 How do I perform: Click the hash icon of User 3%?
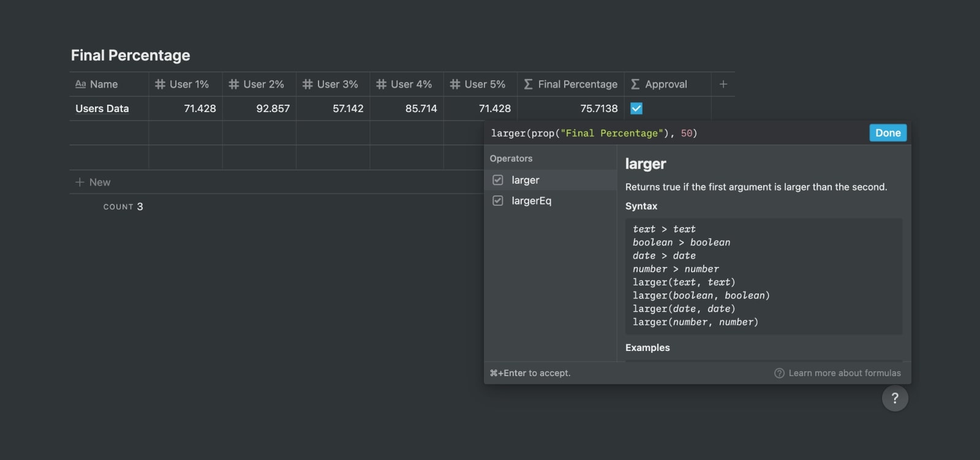pos(307,84)
